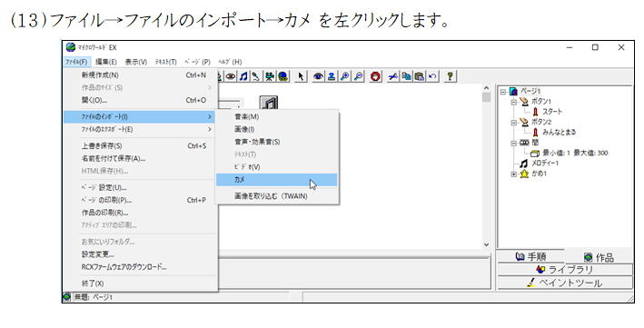Collapse the ボタン2 tree node
Image resolution: width=644 pixels, height=328 pixels.
coord(514,122)
